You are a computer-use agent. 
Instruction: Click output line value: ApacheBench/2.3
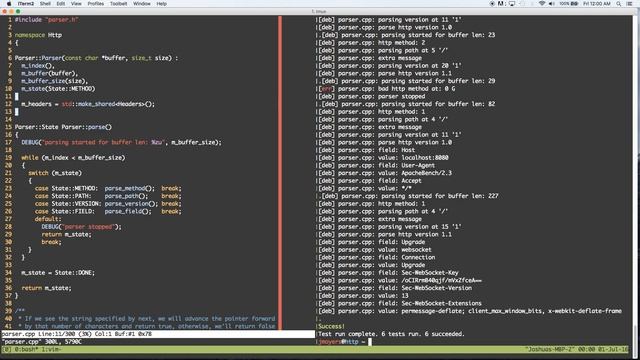click(x=384, y=173)
